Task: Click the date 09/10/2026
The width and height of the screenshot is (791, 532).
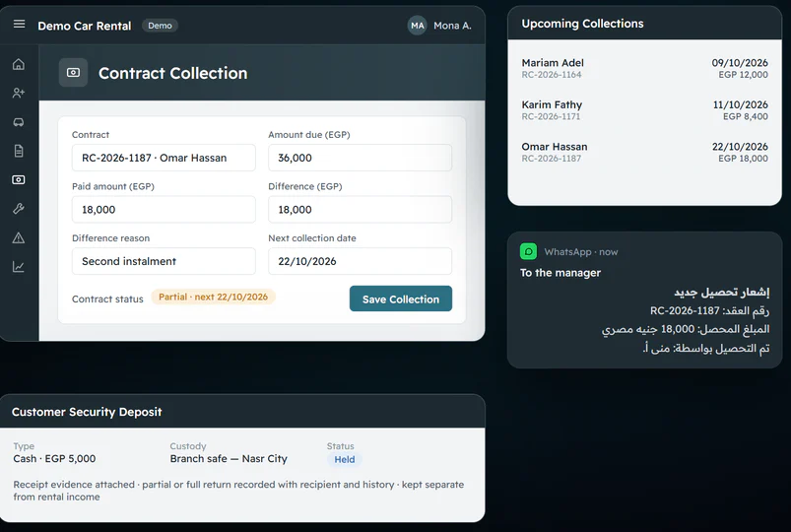Action: 740,63
